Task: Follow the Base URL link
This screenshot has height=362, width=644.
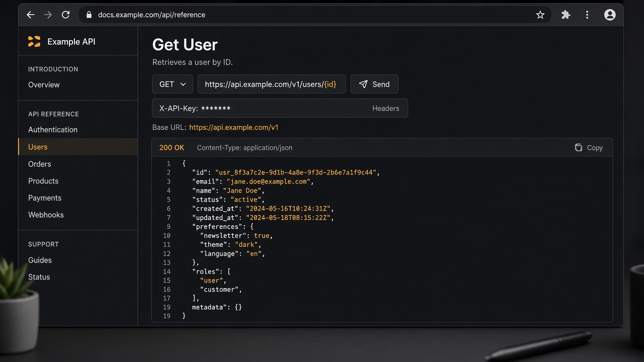Action: (x=234, y=127)
